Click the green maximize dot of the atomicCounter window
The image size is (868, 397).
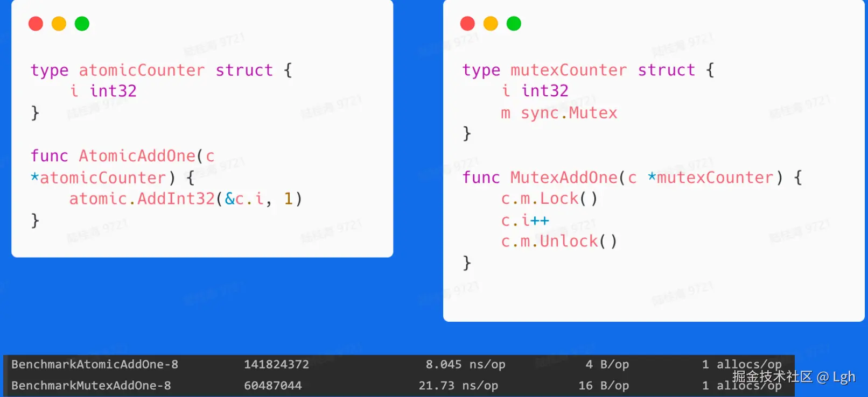click(82, 24)
